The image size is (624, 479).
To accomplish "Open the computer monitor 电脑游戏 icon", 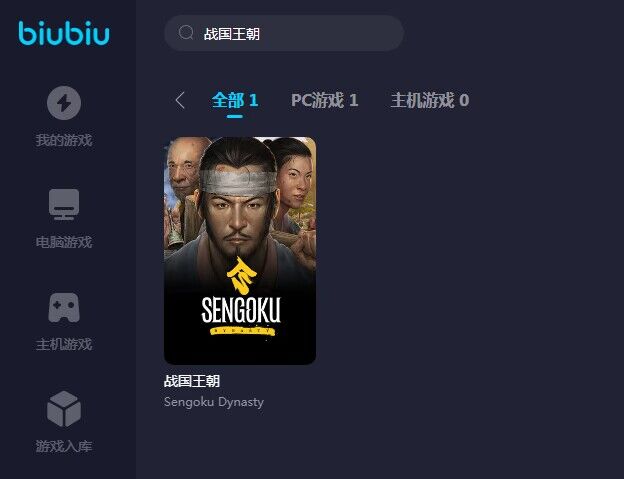I will [x=64, y=204].
